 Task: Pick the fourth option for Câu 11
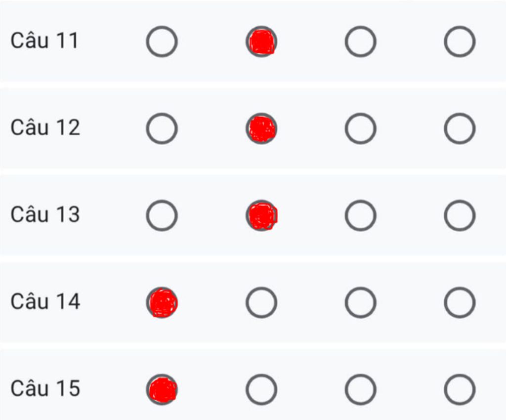pos(460,42)
